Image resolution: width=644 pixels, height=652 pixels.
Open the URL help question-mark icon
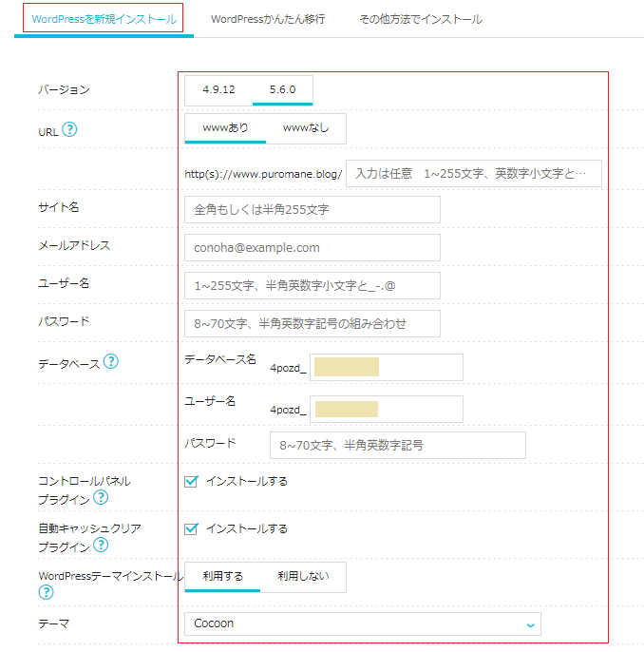(x=69, y=129)
